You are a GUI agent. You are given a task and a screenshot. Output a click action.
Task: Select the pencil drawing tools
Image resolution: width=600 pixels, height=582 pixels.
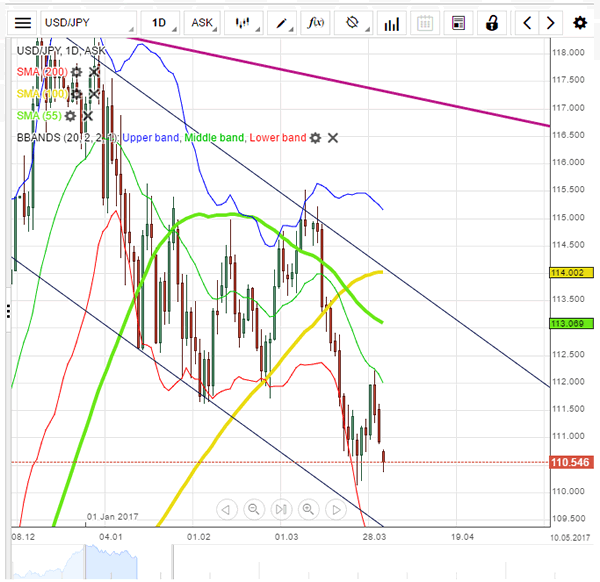pyautogui.click(x=281, y=23)
